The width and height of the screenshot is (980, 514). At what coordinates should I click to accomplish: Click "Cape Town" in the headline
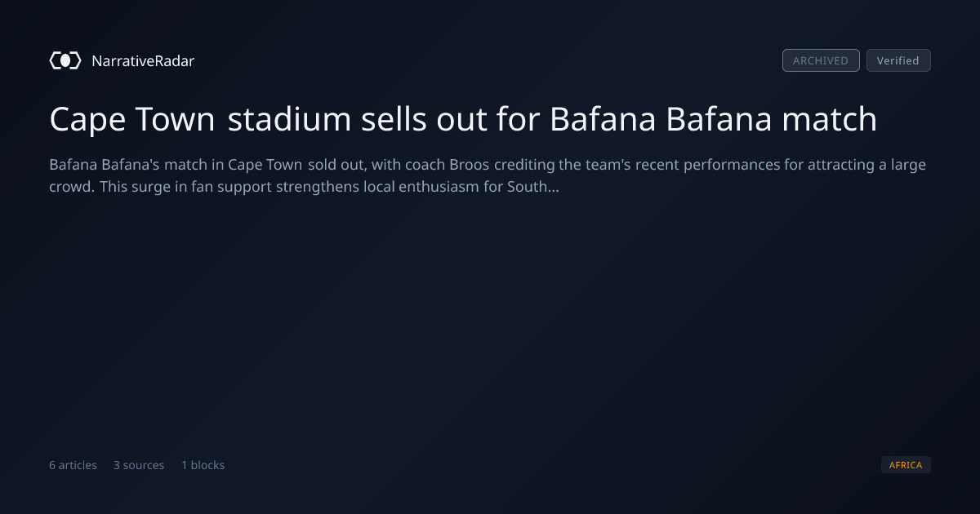[132, 119]
